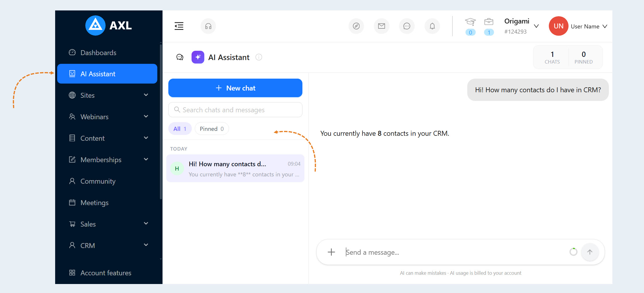This screenshot has height=293, width=644.
Task: Click the graduation cap icon
Action: point(470,22)
